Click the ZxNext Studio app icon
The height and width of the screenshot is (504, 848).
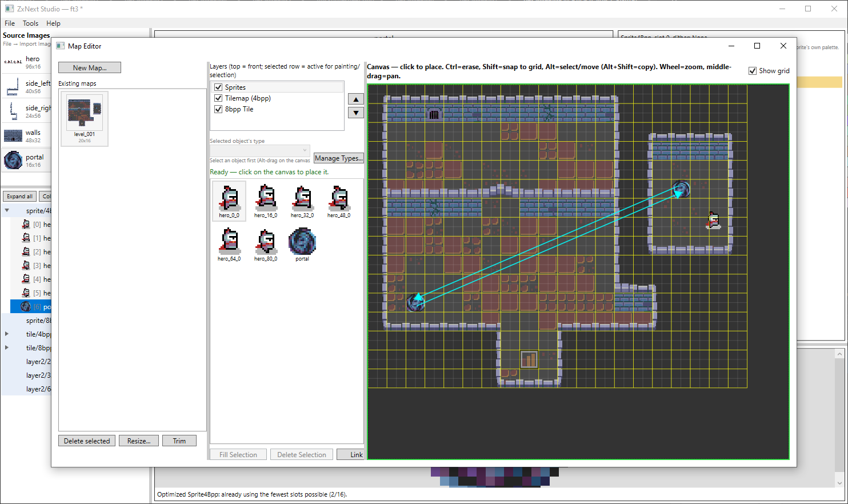tap(9, 9)
